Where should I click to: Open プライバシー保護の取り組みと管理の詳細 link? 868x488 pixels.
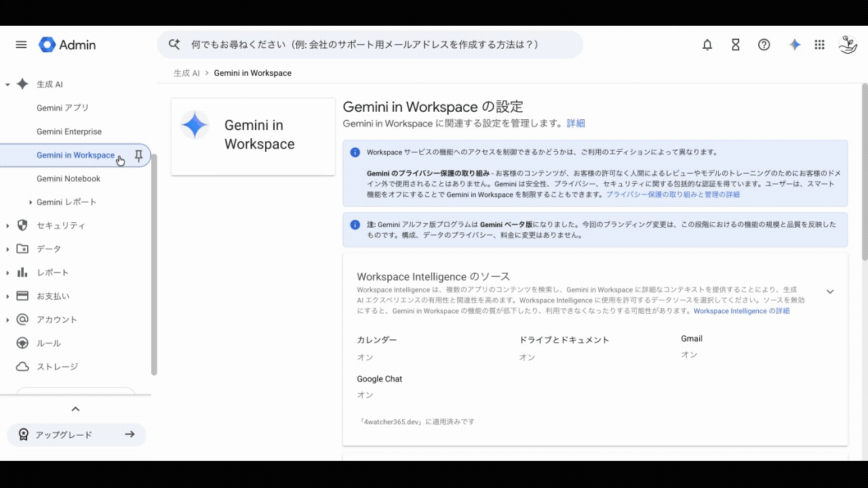[673, 195]
